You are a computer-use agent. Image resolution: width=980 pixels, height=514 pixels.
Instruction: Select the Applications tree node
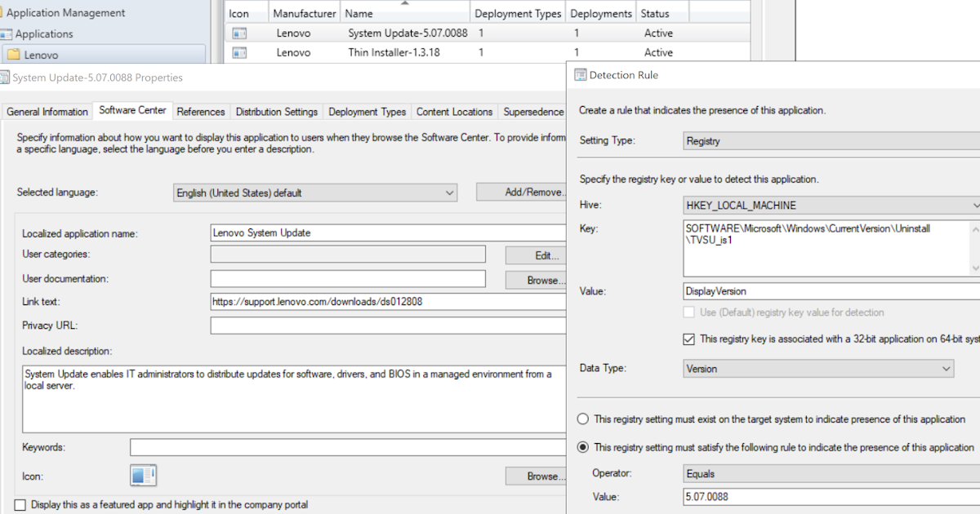(44, 34)
